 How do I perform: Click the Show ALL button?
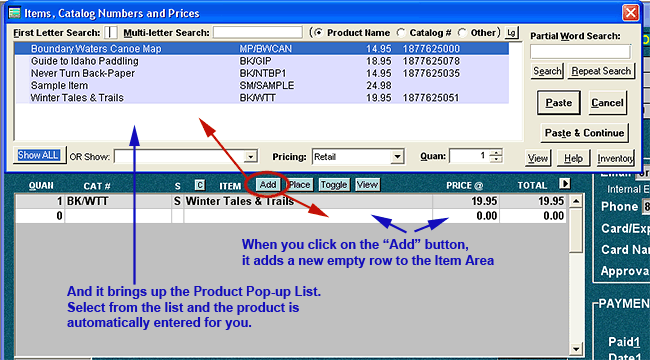pyautogui.click(x=39, y=156)
